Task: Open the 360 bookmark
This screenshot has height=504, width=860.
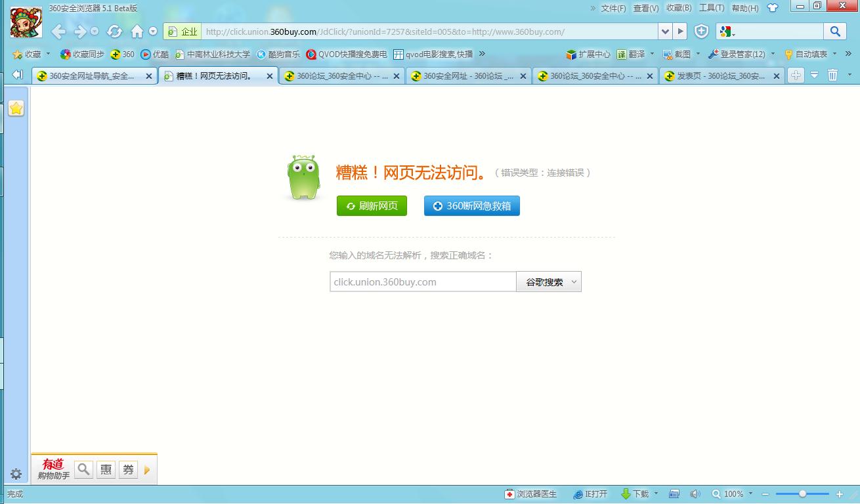Action: (122, 54)
